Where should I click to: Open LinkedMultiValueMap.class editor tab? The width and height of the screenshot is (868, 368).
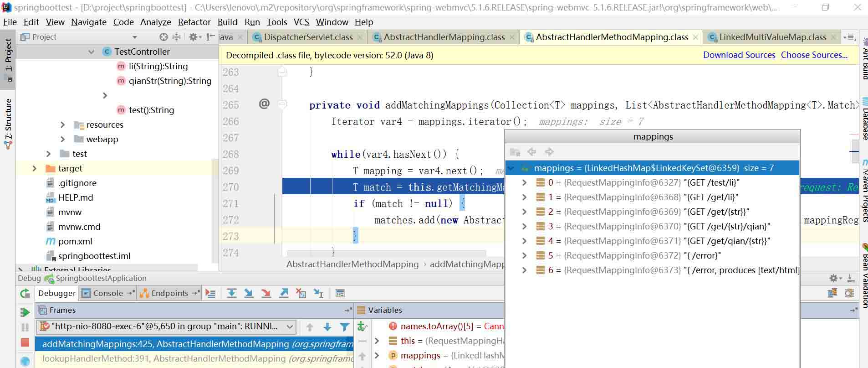[x=772, y=37]
